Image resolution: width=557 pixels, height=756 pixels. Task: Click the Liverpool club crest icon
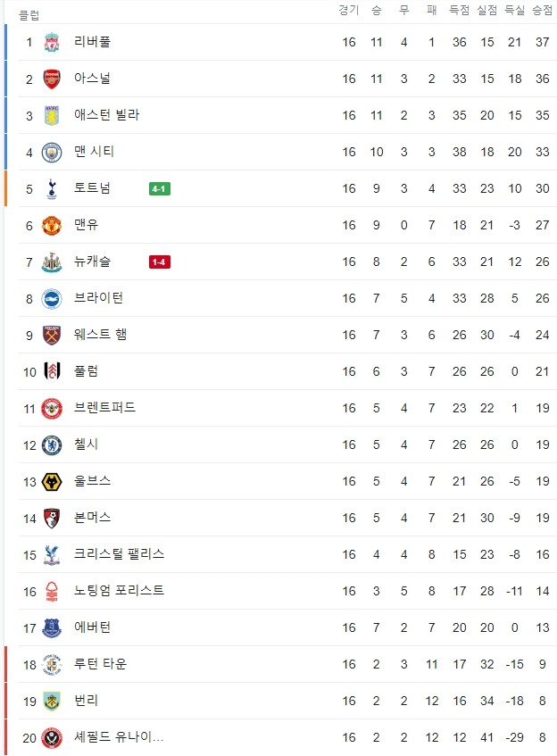[52, 43]
